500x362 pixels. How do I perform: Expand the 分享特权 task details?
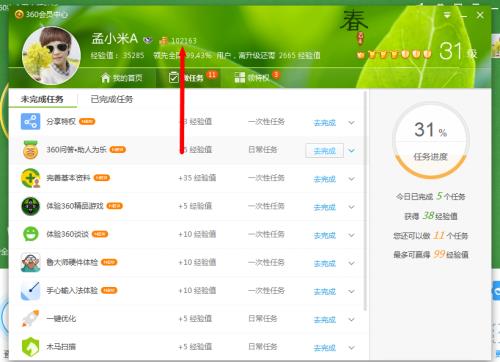[x=351, y=123]
